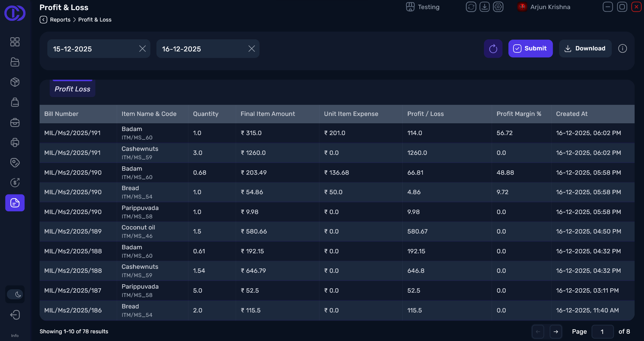Toggle the dark mode moon switch
Screen dimensions: 644x341
pyautogui.click(x=15, y=295)
